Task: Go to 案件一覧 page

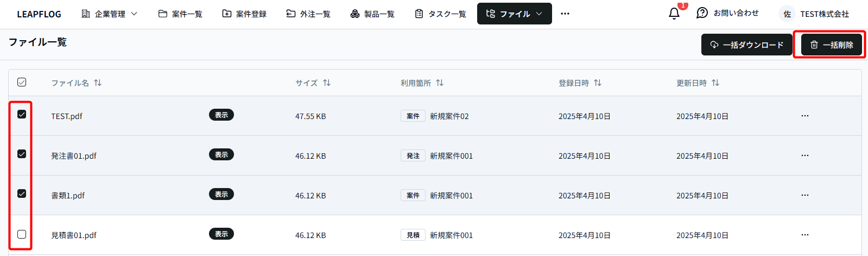Action: tap(180, 14)
